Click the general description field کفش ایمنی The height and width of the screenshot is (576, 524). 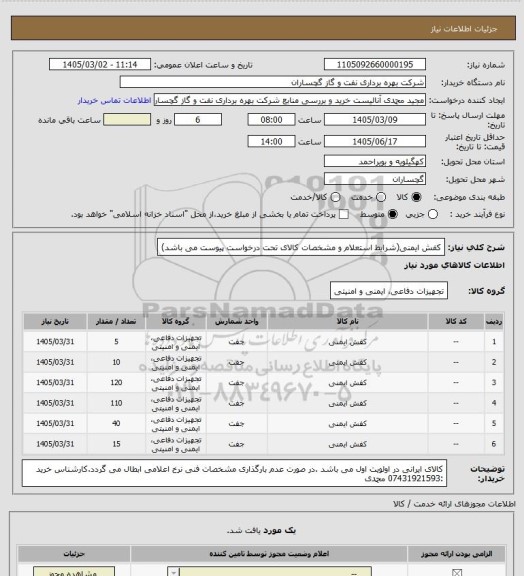click(x=301, y=247)
